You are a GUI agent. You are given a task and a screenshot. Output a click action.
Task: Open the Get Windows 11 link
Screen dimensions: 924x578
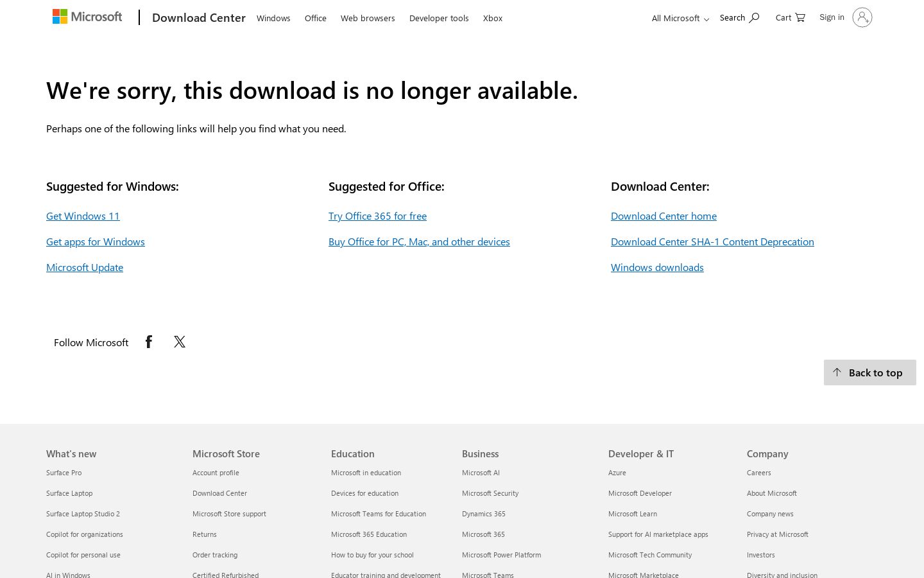[83, 216]
